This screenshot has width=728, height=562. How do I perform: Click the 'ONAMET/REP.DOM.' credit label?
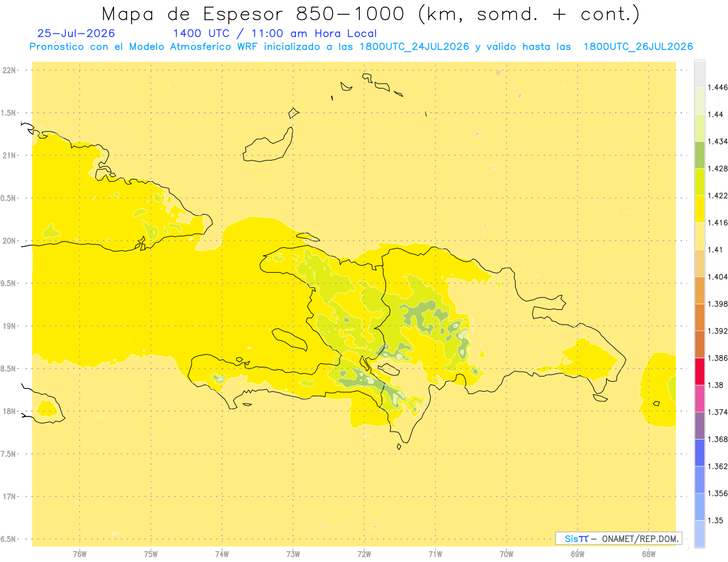[x=641, y=538]
